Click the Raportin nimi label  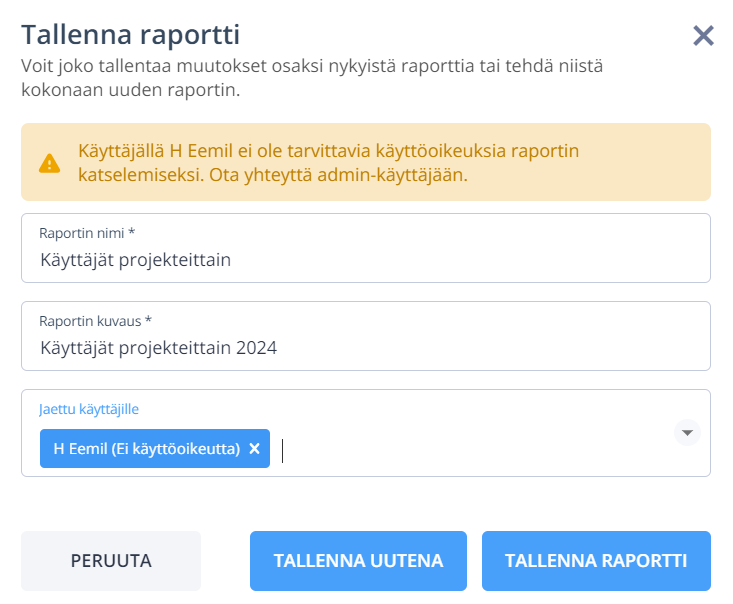(87, 233)
